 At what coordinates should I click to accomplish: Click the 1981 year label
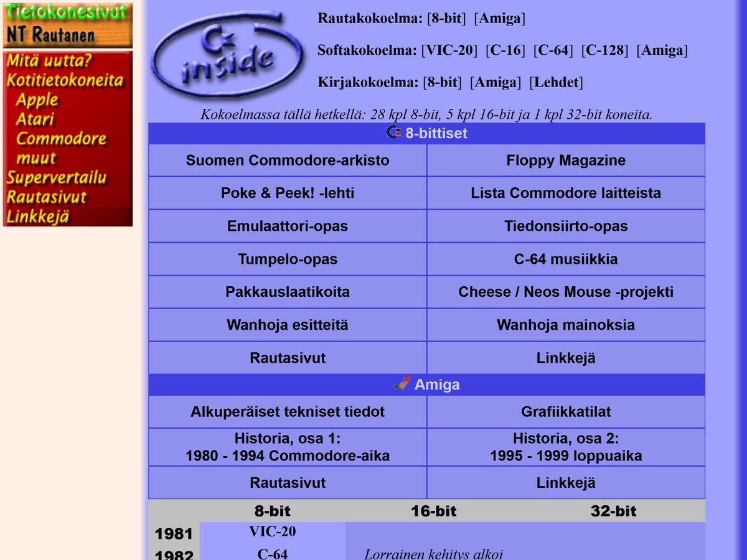click(174, 534)
